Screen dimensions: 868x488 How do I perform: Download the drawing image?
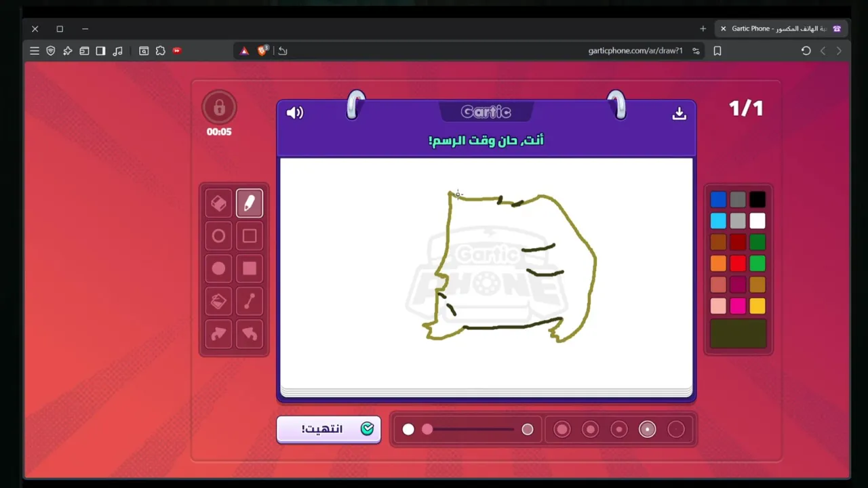[679, 113]
